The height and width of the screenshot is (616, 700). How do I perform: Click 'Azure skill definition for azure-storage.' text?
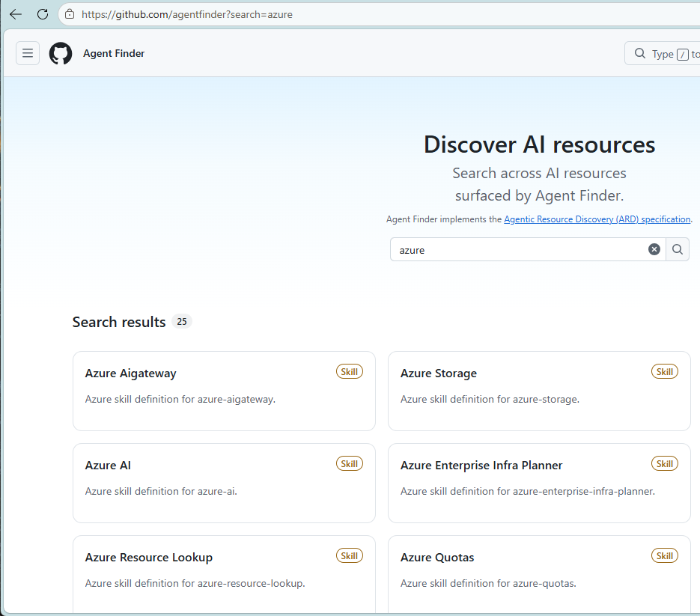tap(490, 399)
